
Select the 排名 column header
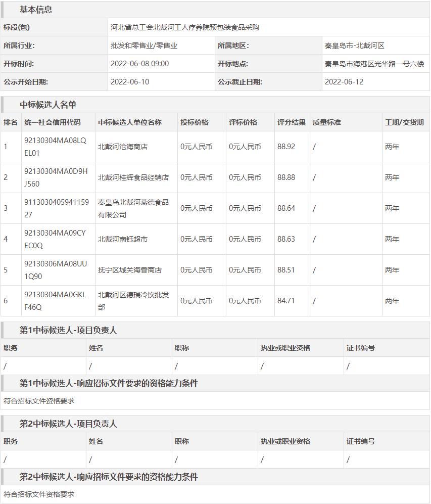coord(11,122)
